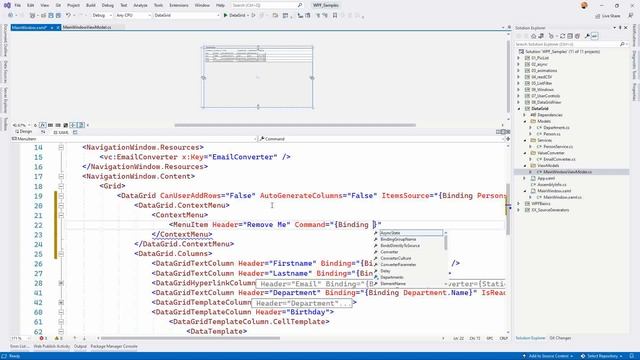Toggle snap to gridlines icon
Image resolution: width=640 pixels, height=360 pixels.
[58, 125]
